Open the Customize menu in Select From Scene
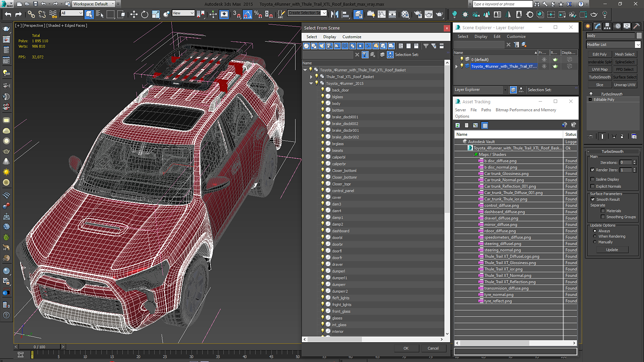Viewport: 644px width, 362px height. [352, 37]
